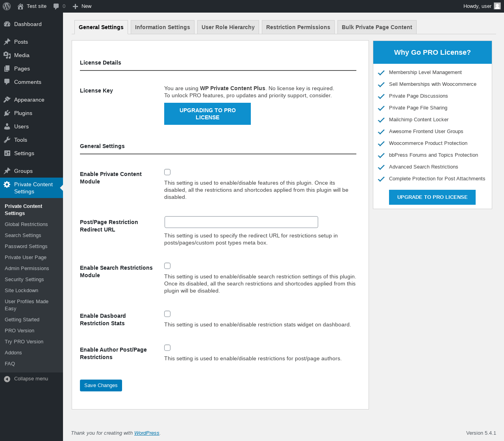
Task: Click the Pages icon in sidebar
Action: tap(7, 69)
